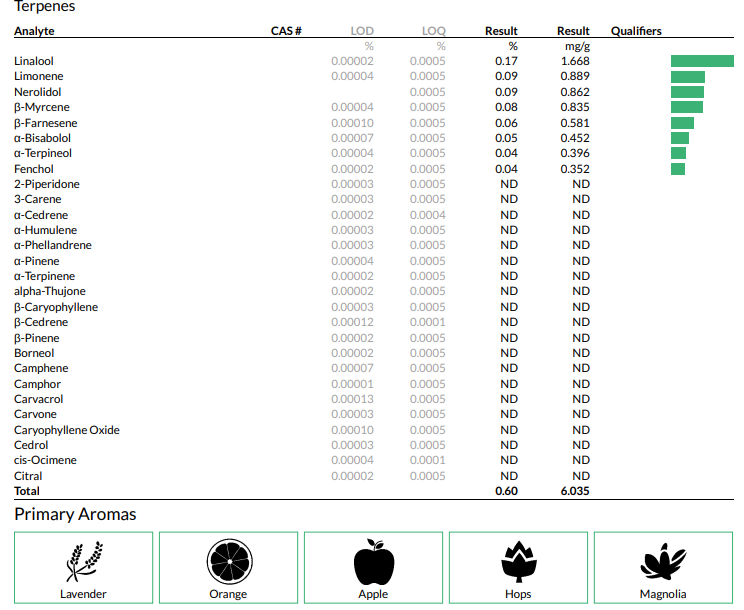744x610 pixels.
Task: Click the LOQ column header
Action: (x=434, y=31)
